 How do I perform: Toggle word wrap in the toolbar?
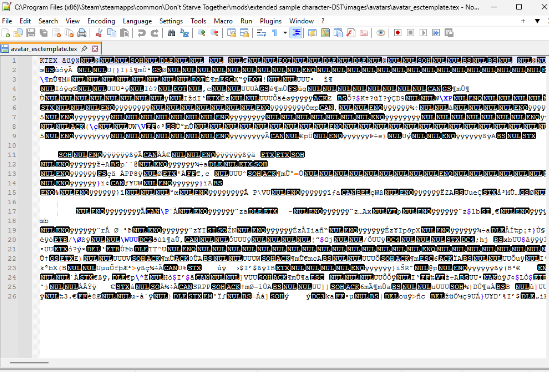point(261,33)
